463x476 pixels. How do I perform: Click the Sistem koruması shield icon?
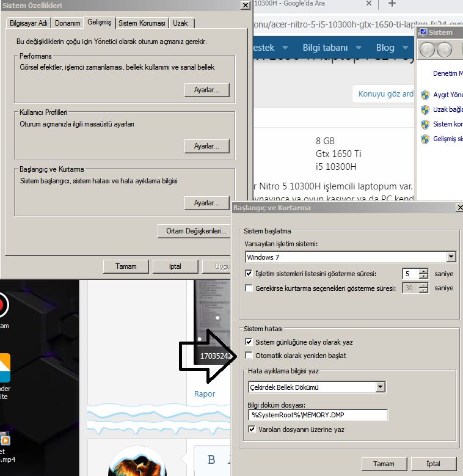[425, 124]
